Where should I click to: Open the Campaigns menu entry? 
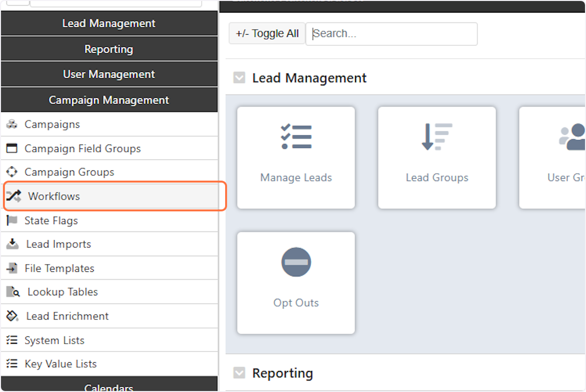(109, 124)
